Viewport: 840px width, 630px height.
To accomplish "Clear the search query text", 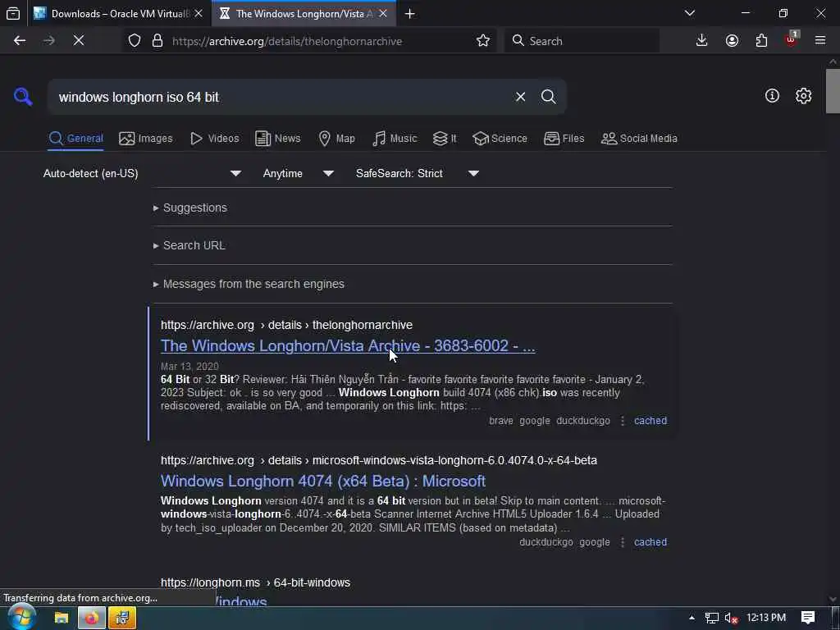I will (520, 97).
